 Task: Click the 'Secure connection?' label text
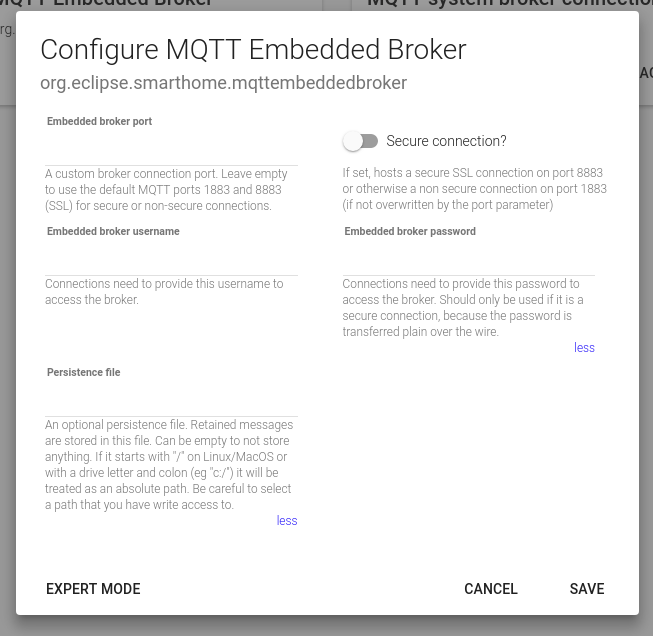pyautogui.click(x=446, y=142)
